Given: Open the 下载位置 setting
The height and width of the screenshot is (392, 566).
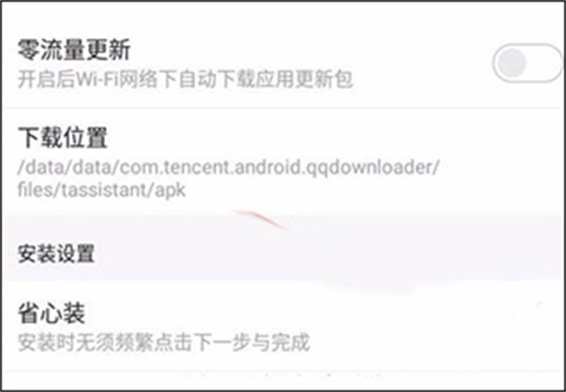Looking at the screenshot, I should pyautogui.click(x=283, y=161).
